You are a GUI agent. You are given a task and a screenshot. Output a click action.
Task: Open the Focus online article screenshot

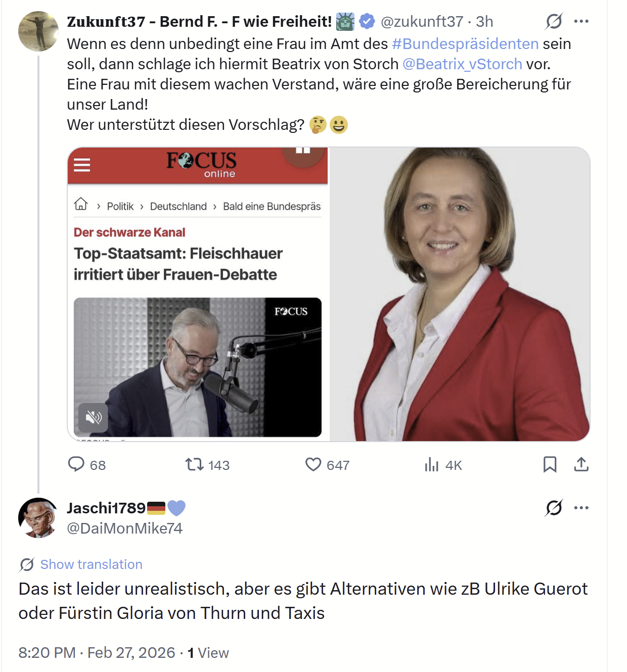pyautogui.click(x=198, y=253)
